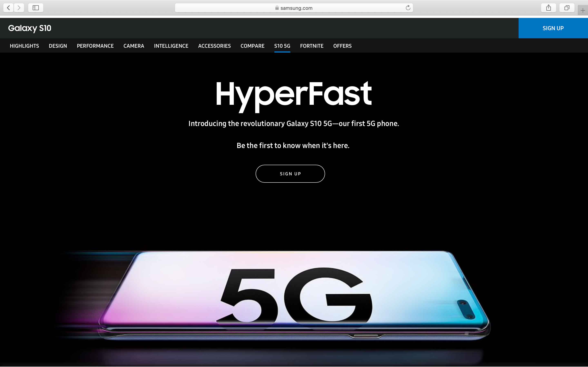Switch to the CAMERA tab
Screen dimensions: 588x367
pyautogui.click(x=134, y=46)
